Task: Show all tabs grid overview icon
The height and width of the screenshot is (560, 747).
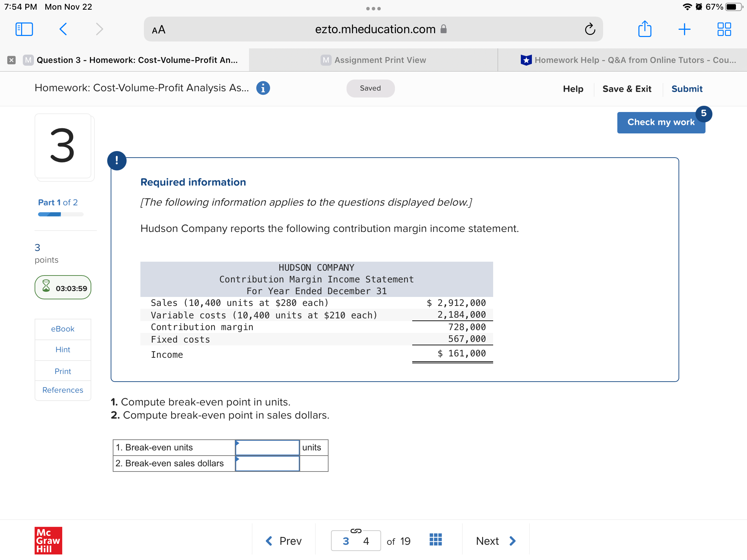Action: point(724,29)
